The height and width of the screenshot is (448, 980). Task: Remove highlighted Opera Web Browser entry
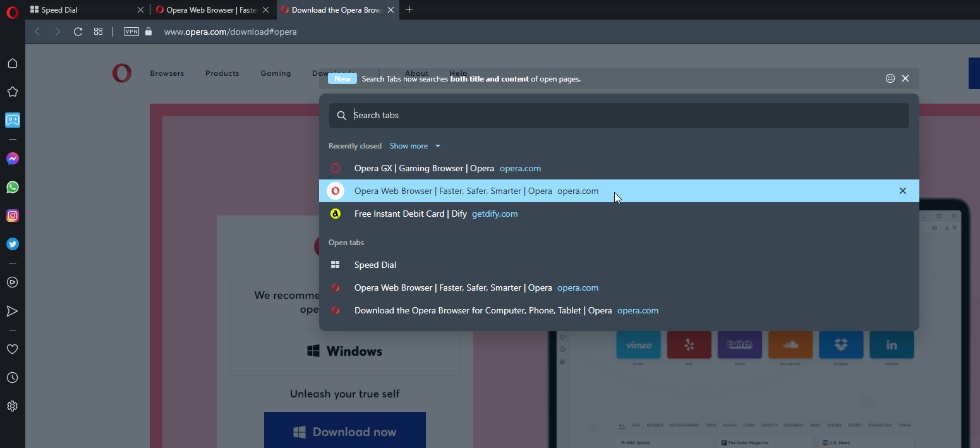pyautogui.click(x=902, y=191)
